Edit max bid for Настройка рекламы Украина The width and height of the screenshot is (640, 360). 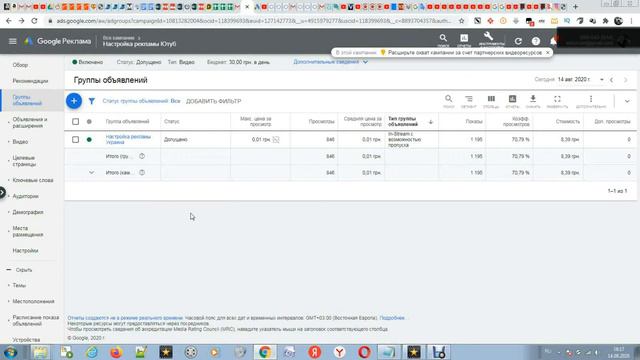(276, 140)
